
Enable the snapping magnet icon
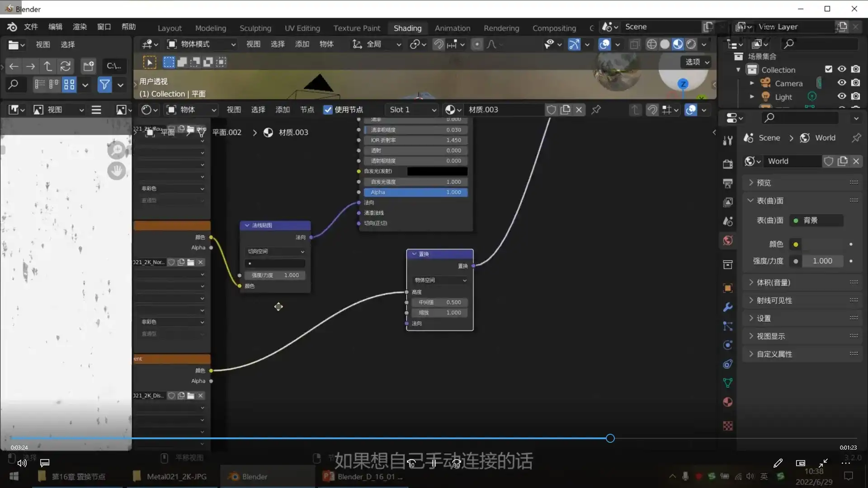(438, 44)
